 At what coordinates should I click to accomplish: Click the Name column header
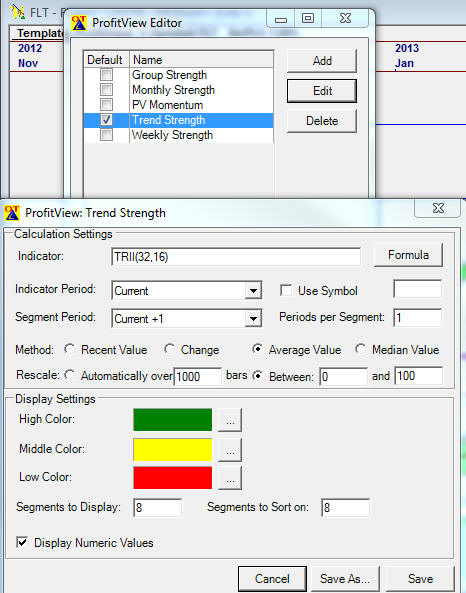click(x=202, y=60)
